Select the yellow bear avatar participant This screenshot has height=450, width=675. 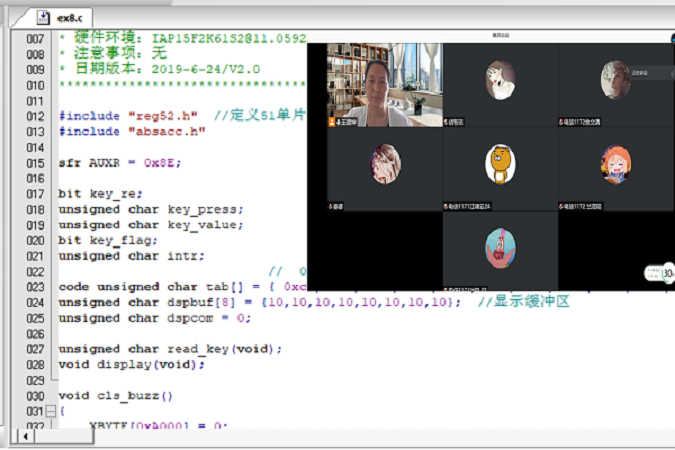pyautogui.click(x=500, y=163)
